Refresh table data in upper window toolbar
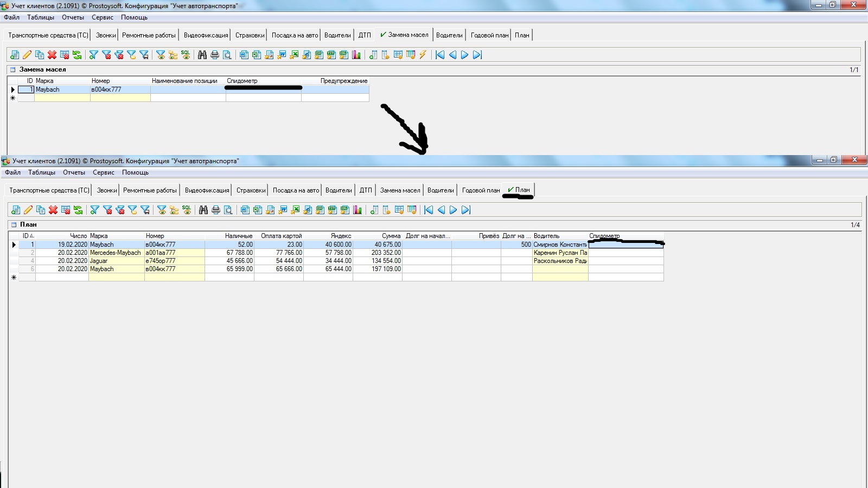Screen dimensions: 868x488 pyautogui.click(x=77, y=55)
